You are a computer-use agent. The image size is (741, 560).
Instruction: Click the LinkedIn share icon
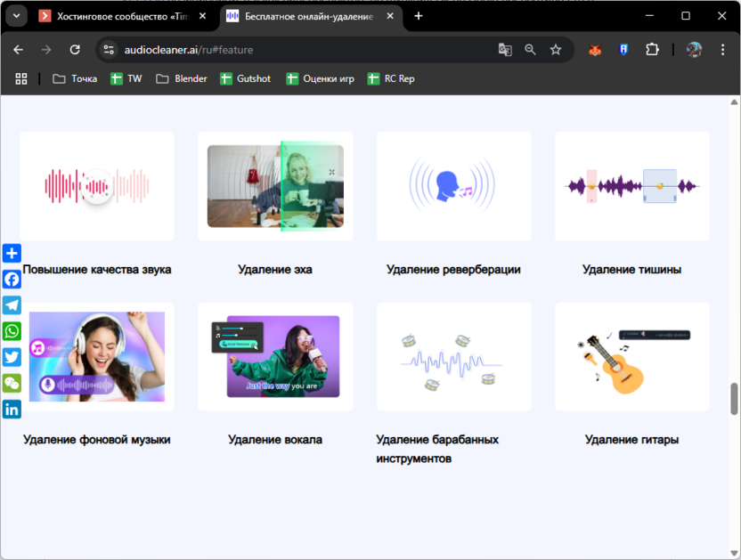[x=12, y=410]
